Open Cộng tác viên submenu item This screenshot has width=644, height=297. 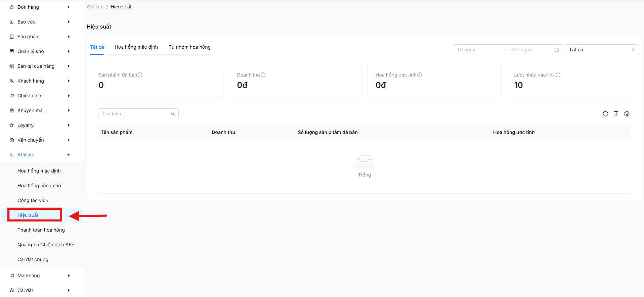(33, 200)
